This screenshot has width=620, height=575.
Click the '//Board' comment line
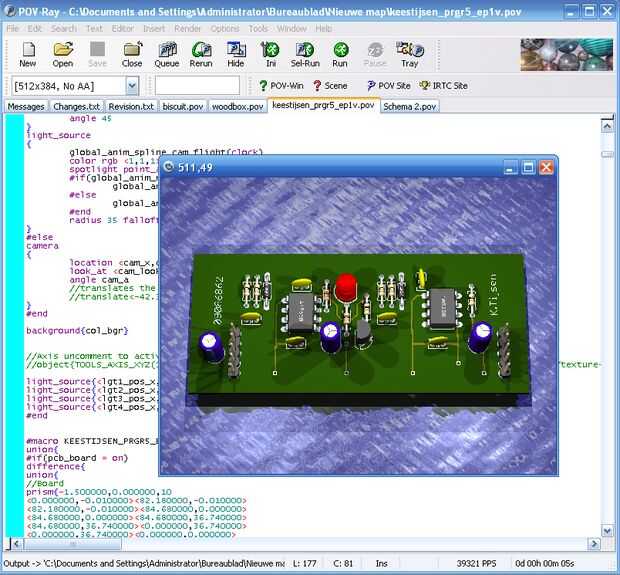click(45, 483)
